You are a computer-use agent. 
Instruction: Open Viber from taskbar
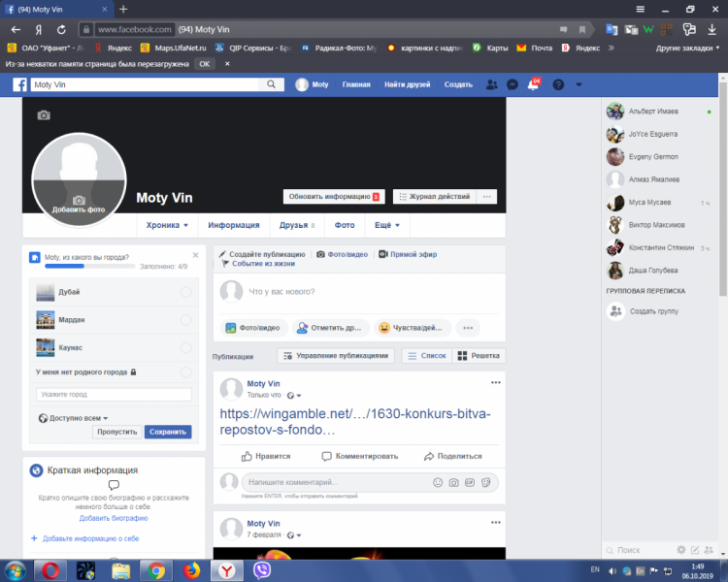pos(262,570)
